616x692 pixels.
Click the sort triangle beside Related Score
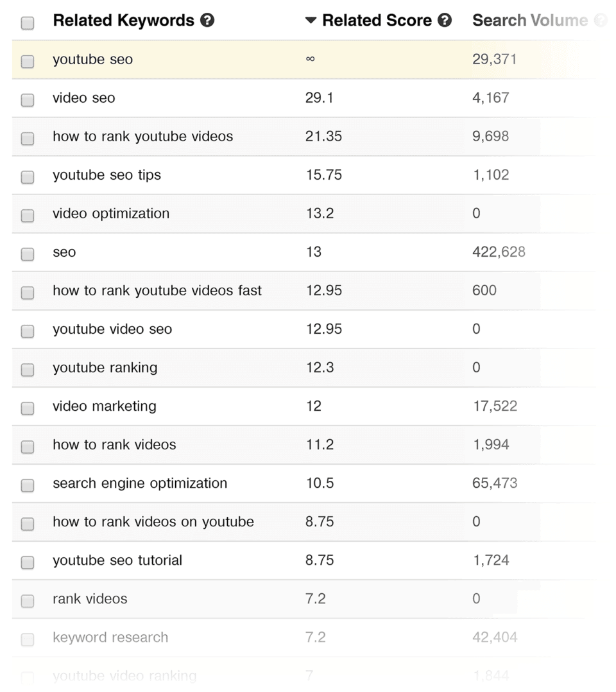[x=311, y=20]
